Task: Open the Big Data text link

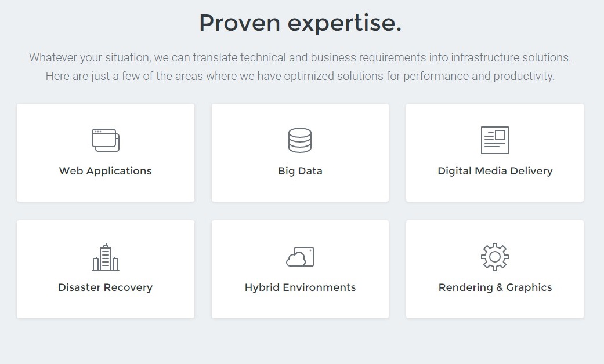Action: (x=300, y=171)
